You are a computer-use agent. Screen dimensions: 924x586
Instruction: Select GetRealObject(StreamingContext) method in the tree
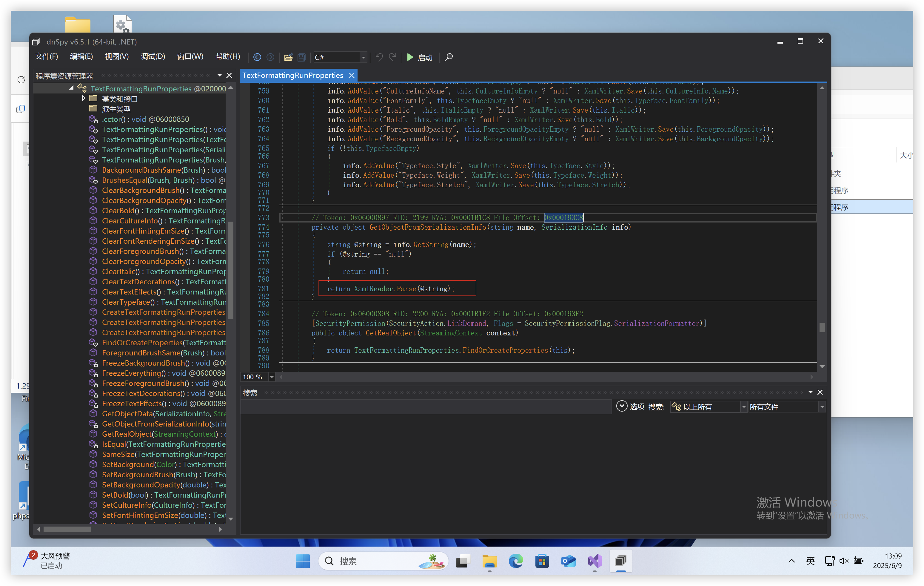click(x=164, y=434)
